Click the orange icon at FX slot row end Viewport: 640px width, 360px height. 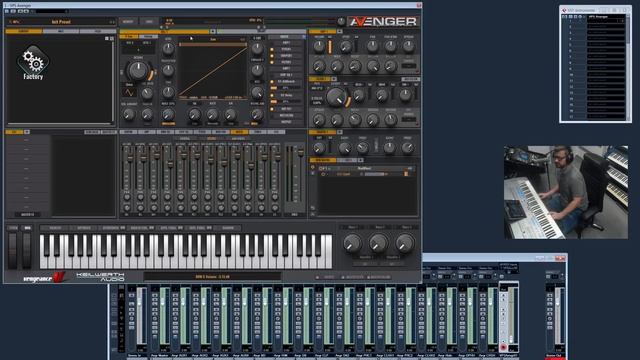pyautogui.click(x=406, y=174)
